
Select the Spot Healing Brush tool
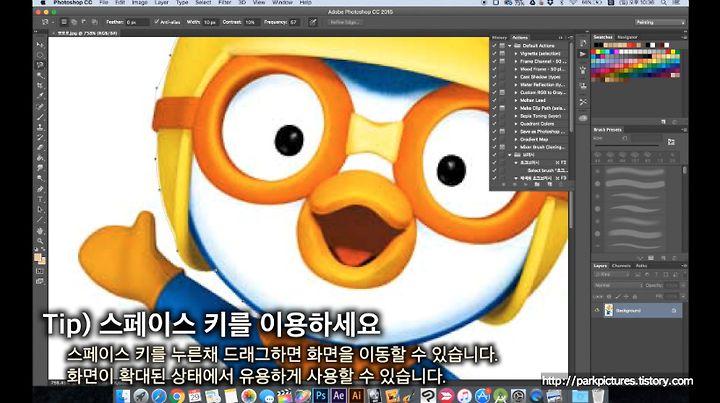click(40, 106)
